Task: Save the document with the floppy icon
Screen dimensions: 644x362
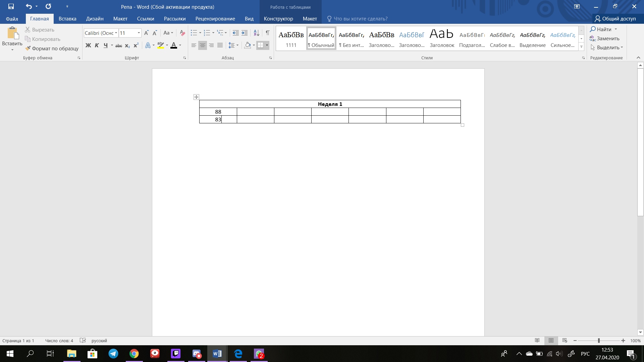Action: coord(11,6)
